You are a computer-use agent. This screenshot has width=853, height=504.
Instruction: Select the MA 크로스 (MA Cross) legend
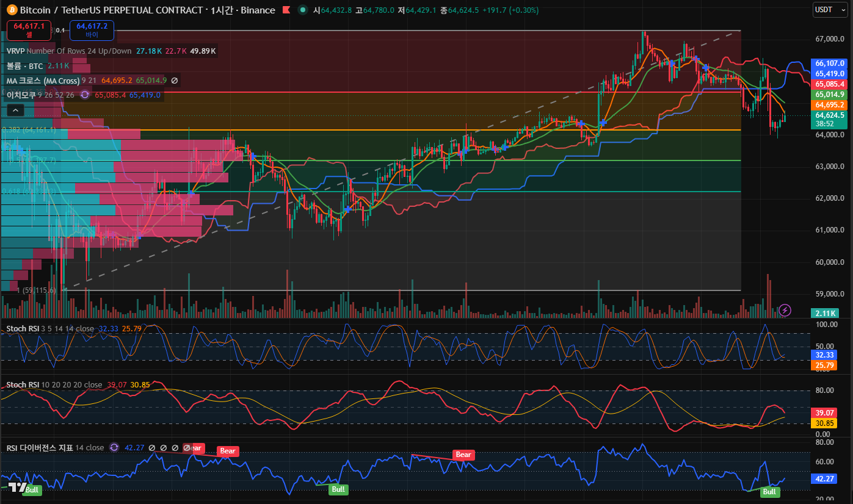(x=43, y=81)
